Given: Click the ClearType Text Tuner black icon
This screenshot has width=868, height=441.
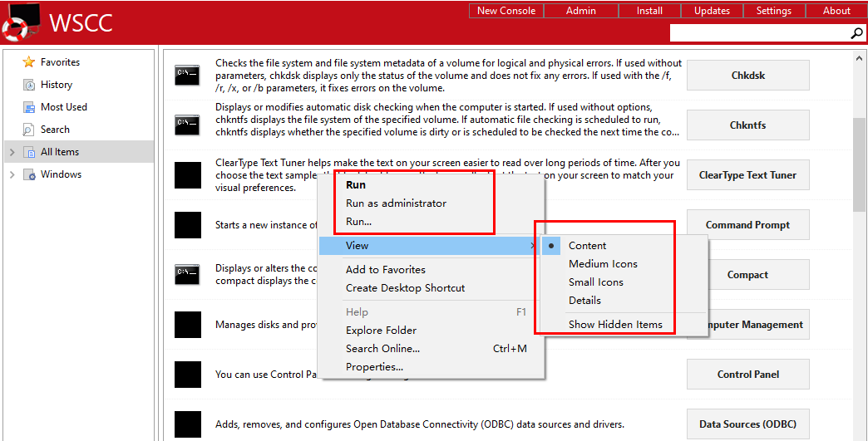Looking at the screenshot, I should pyautogui.click(x=188, y=175).
